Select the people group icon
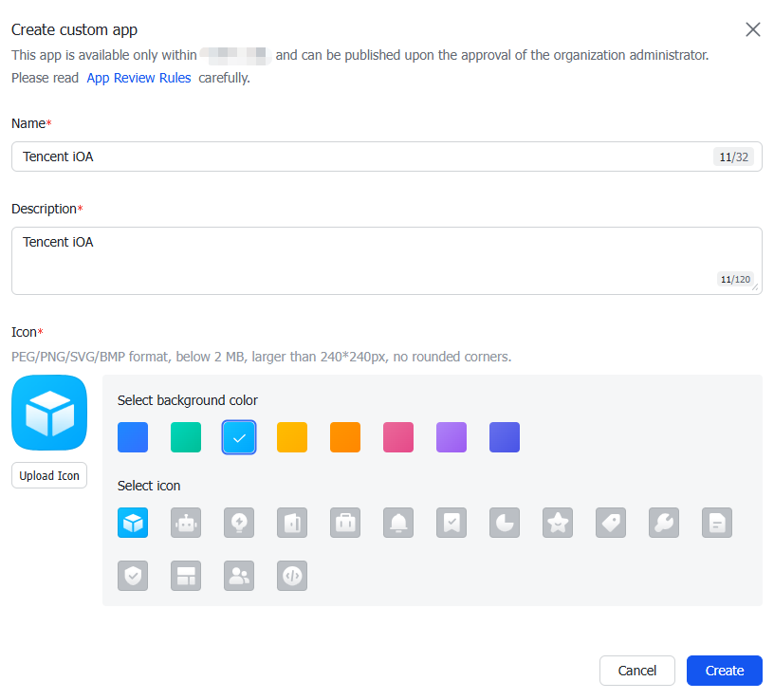This screenshot has height=700, width=774. [x=239, y=576]
